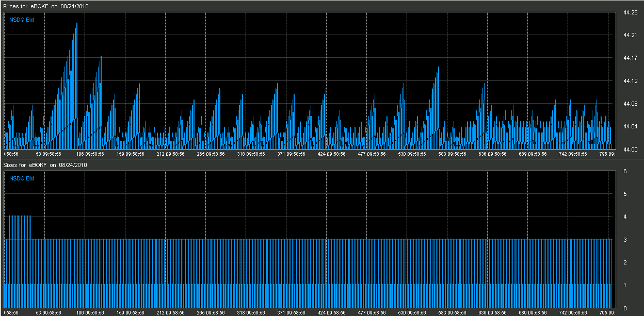Select '265 09:58:56' tick under the Prices chart
Screen dimensions: 644x316
pyautogui.click(x=211, y=154)
